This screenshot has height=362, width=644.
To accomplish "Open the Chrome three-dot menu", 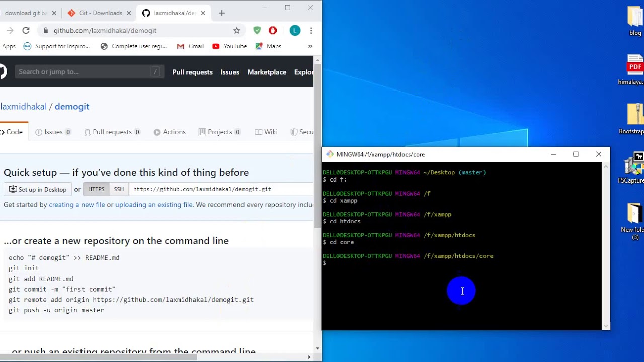I will (311, 30).
